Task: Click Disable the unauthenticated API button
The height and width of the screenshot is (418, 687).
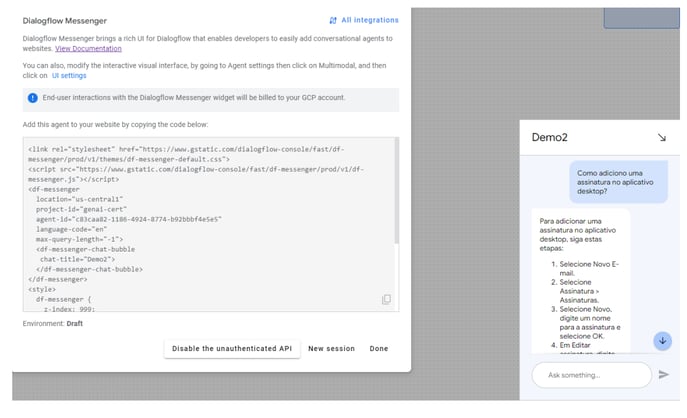Action: (x=232, y=349)
